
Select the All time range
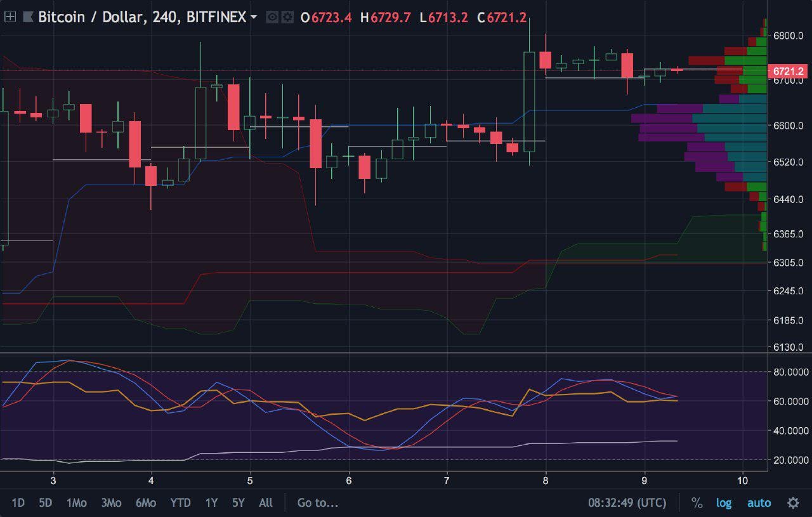[266, 503]
